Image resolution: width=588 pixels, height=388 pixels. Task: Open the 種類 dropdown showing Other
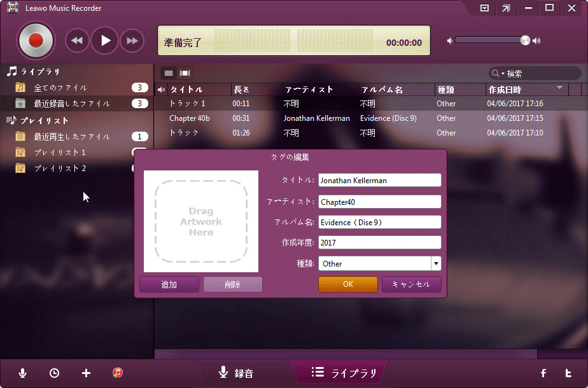coord(437,263)
